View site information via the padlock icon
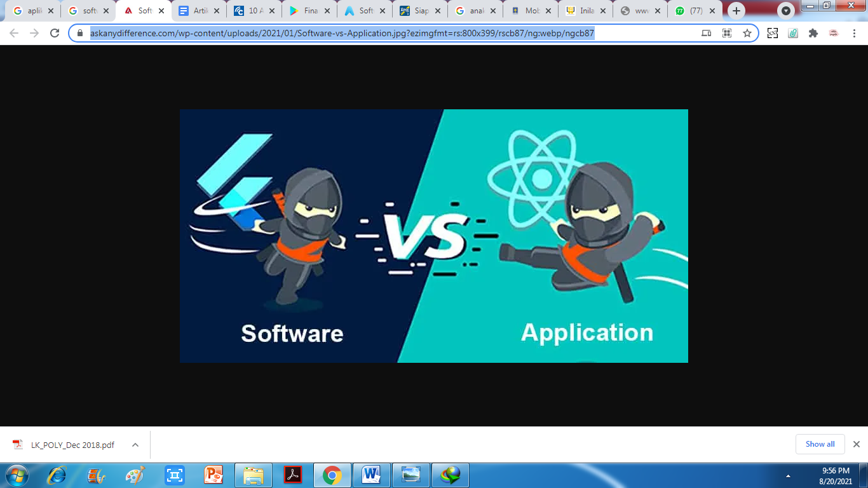This screenshot has width=868, height=488. coord(80,33)
